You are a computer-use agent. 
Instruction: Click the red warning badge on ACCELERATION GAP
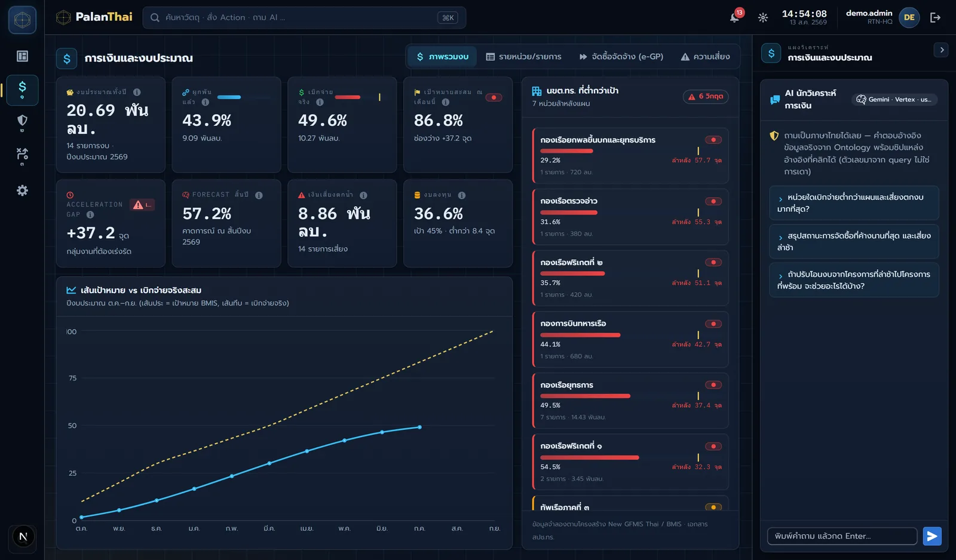(142, 205)
